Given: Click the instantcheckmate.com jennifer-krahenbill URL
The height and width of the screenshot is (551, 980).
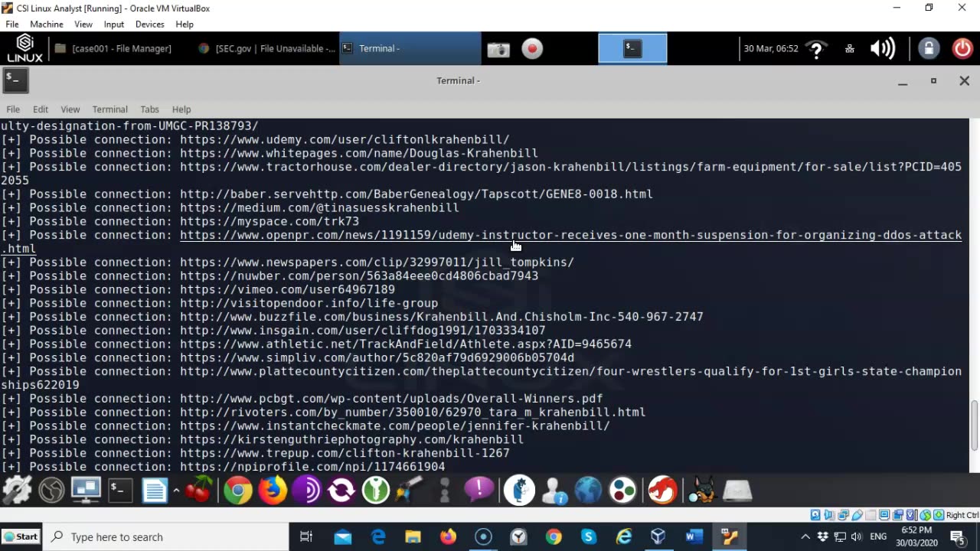Looking at the screenshot, I should point(395,425).
